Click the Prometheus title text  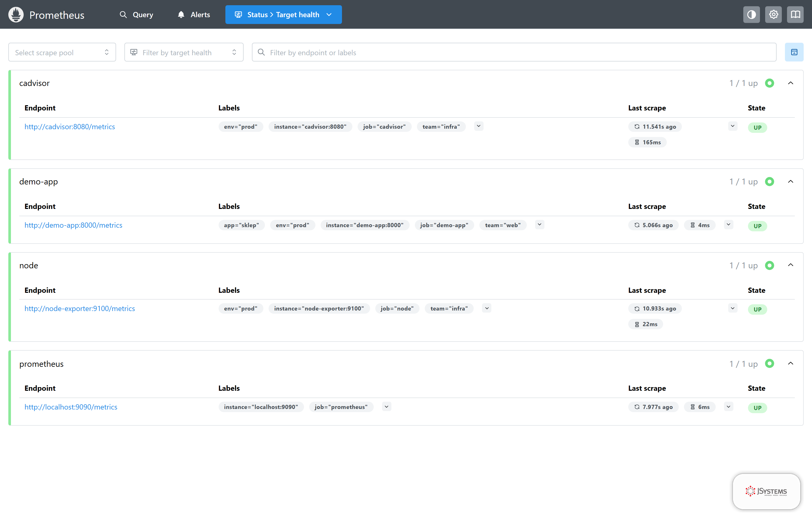(x=57, y=15)
